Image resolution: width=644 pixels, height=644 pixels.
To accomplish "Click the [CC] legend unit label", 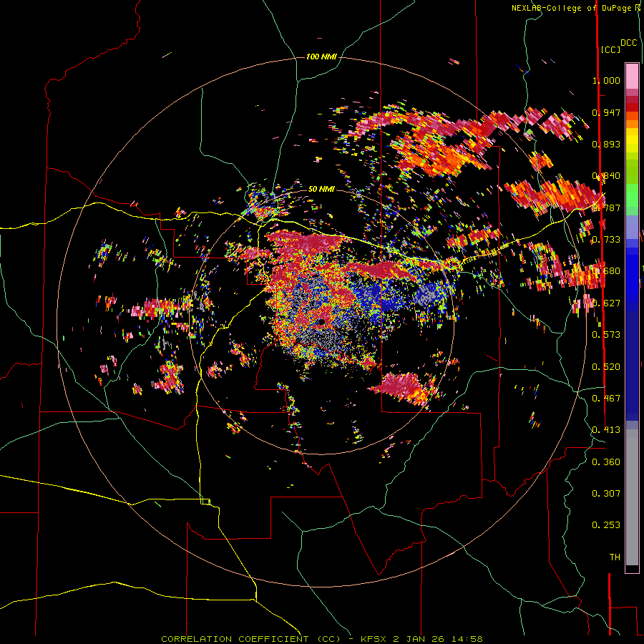I will click(x=610, y=49).
